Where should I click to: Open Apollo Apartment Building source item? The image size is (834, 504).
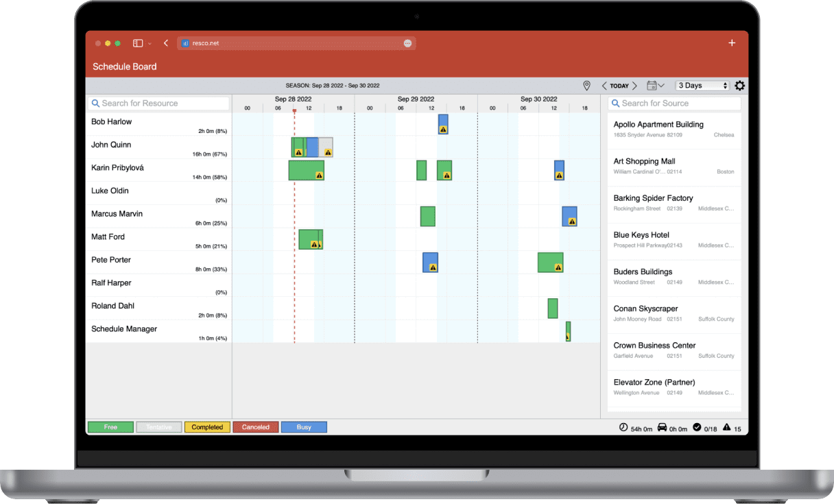675,130
